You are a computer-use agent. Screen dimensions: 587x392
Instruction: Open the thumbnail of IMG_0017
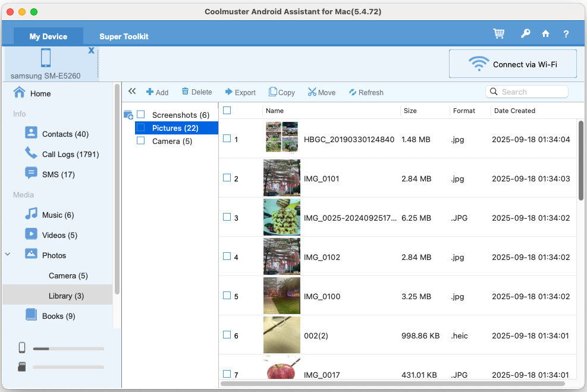(x=281, y=372)
